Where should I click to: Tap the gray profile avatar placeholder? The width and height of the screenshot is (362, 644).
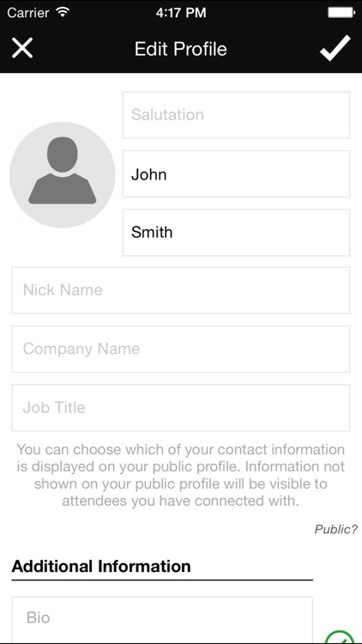pos(63,174)
